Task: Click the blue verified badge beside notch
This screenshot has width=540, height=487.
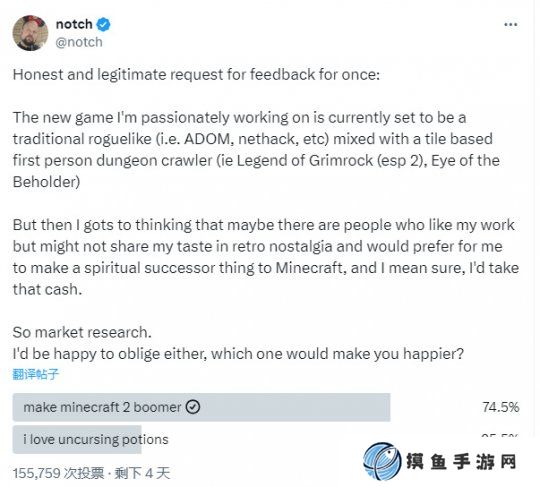Action: coord(103,24)
